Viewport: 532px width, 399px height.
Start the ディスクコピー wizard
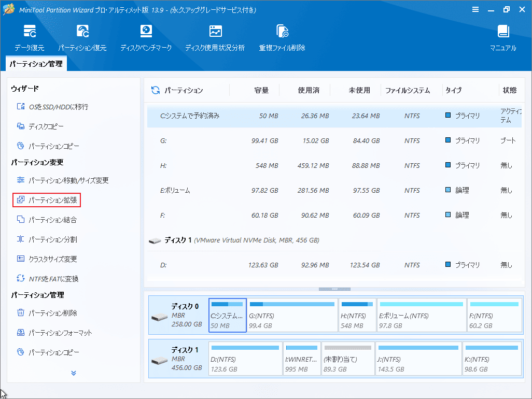[40, 126]
